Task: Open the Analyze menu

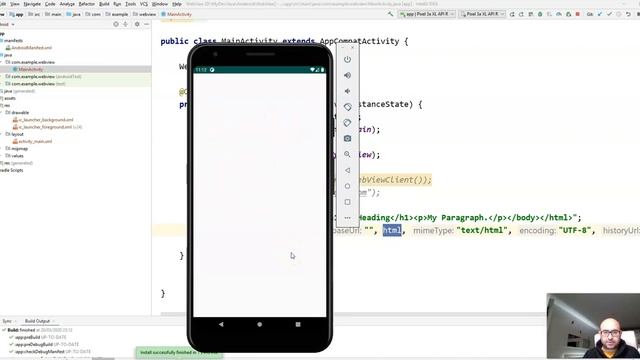Action: pyautogui.click(x=67, y=4)
